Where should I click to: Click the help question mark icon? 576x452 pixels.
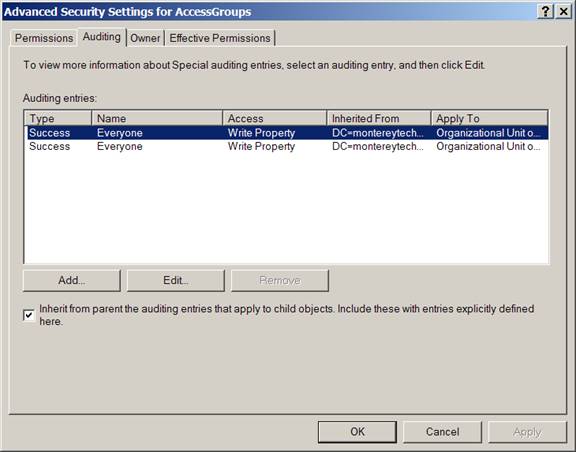click(x=545, y=11)
